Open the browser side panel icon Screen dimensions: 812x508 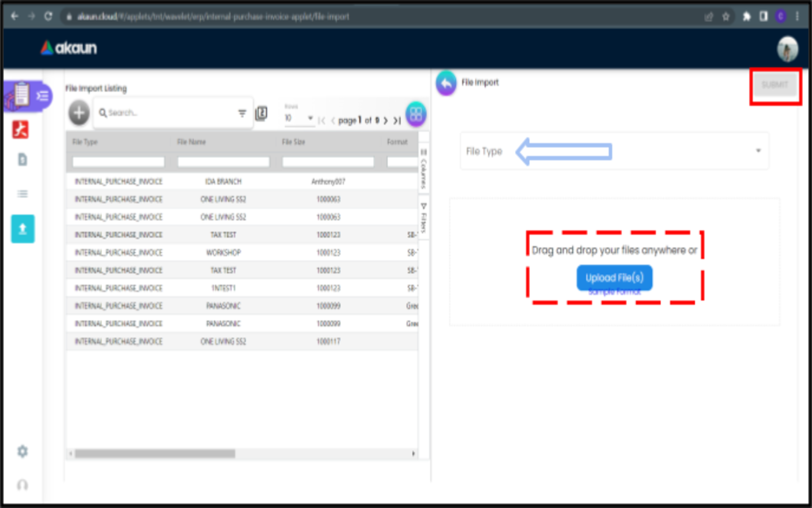(x=764, y=16)
